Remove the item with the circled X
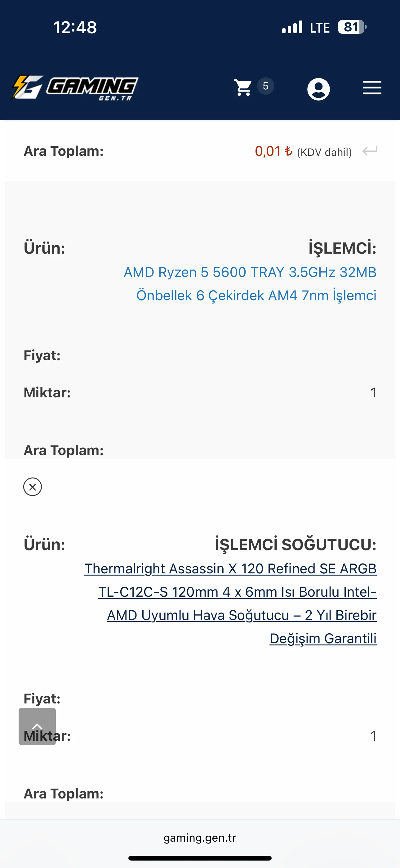The width and height of the screenshot is (400, 868). tap(33, 487)
